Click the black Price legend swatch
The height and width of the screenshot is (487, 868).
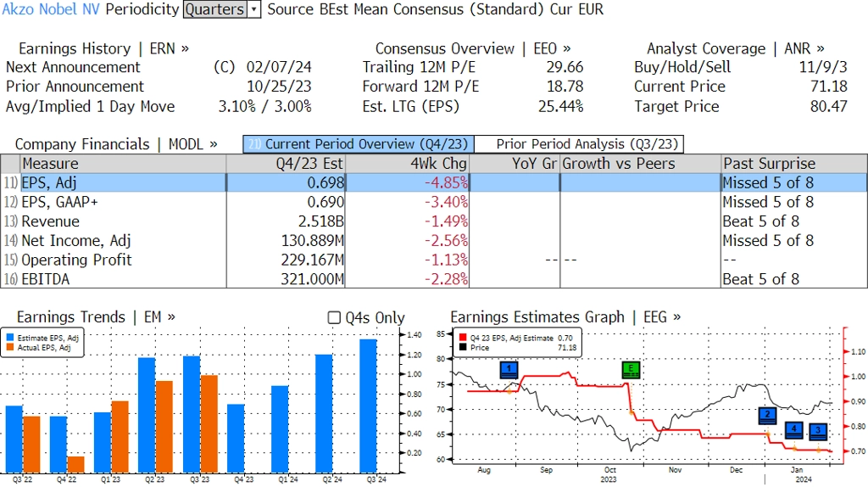click(463, 347)
